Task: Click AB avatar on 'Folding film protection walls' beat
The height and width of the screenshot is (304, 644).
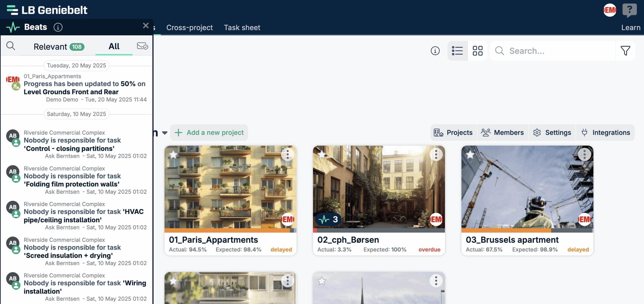Action: tap(13, 172)
